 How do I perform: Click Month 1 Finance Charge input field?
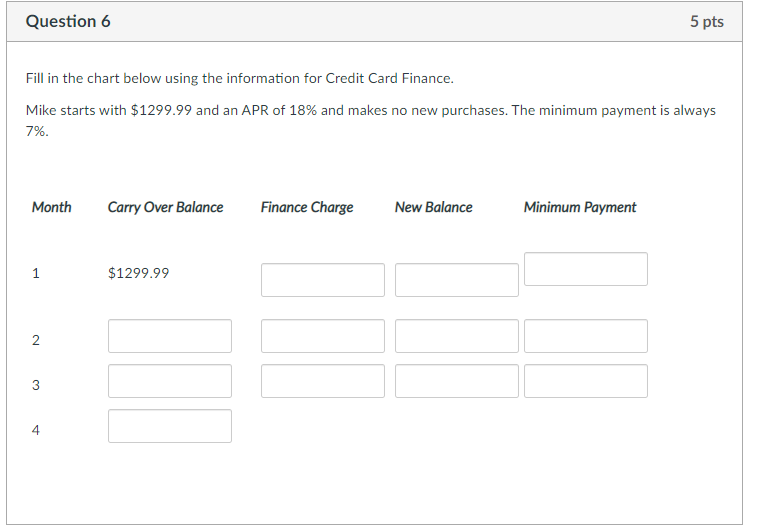click(x=322, y=280)
